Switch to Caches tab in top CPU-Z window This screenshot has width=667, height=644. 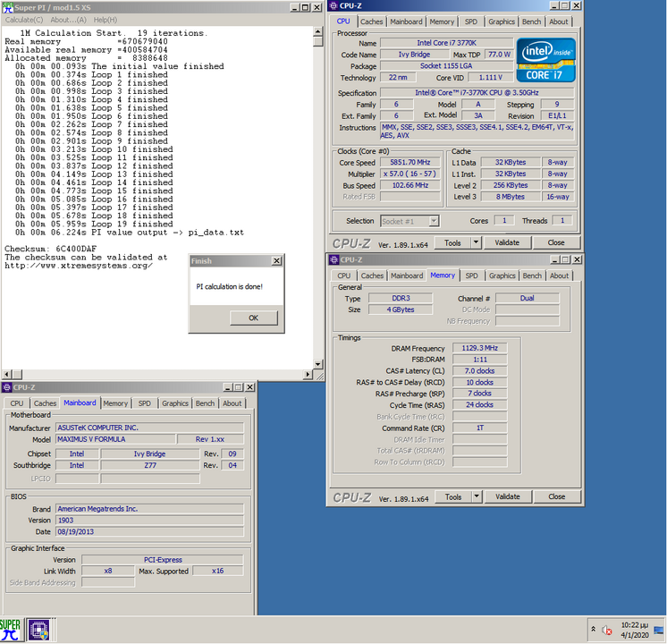coord(371,21)
